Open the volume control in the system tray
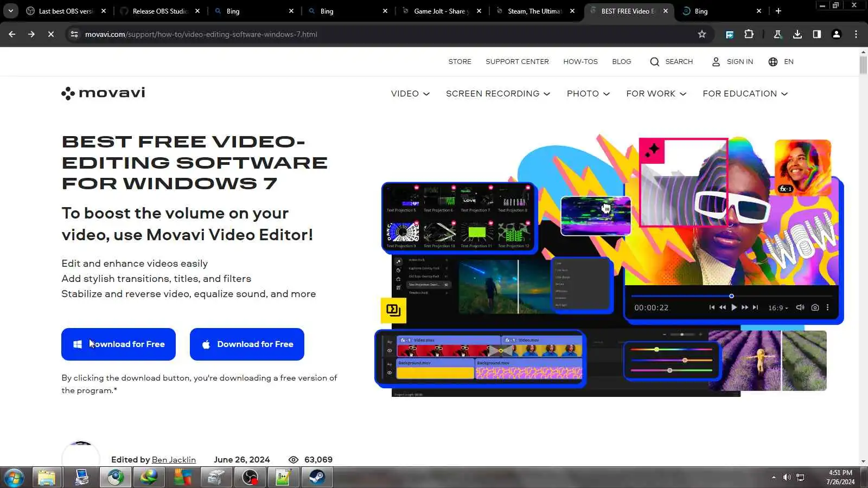 pyautogui.click(x=787, y=478)
